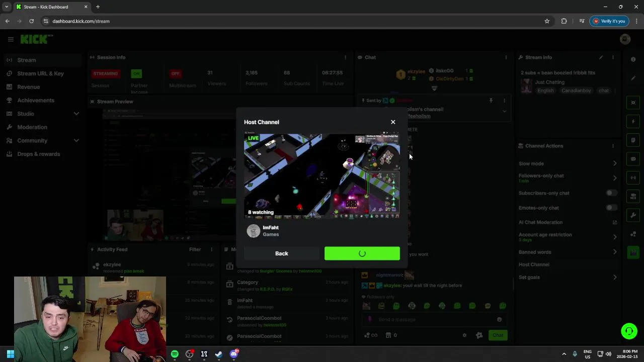Toggle note widget in right rail
Viewport: 644px width, 362px height.
coord(633,140)
